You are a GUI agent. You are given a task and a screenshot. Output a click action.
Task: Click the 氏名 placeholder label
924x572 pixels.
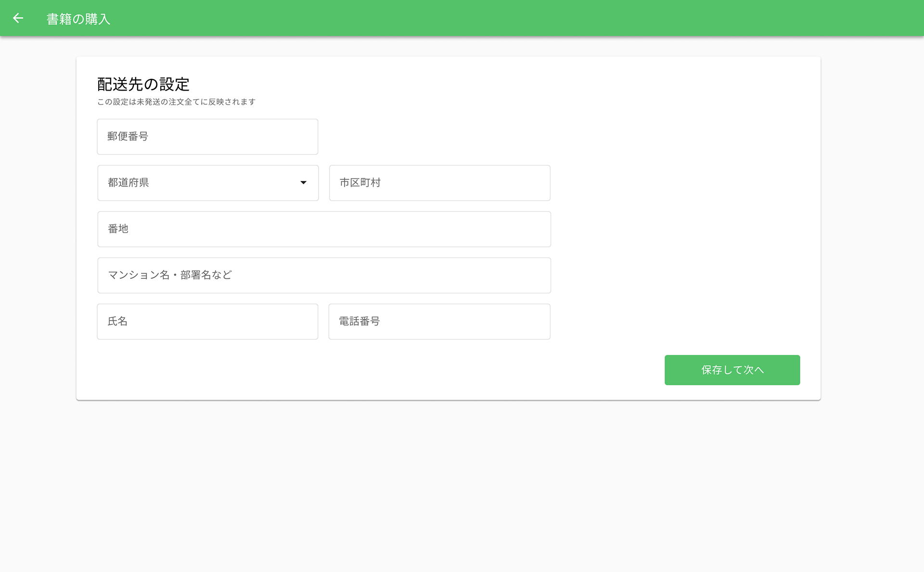pyautogui.click(x=117, y=321)
